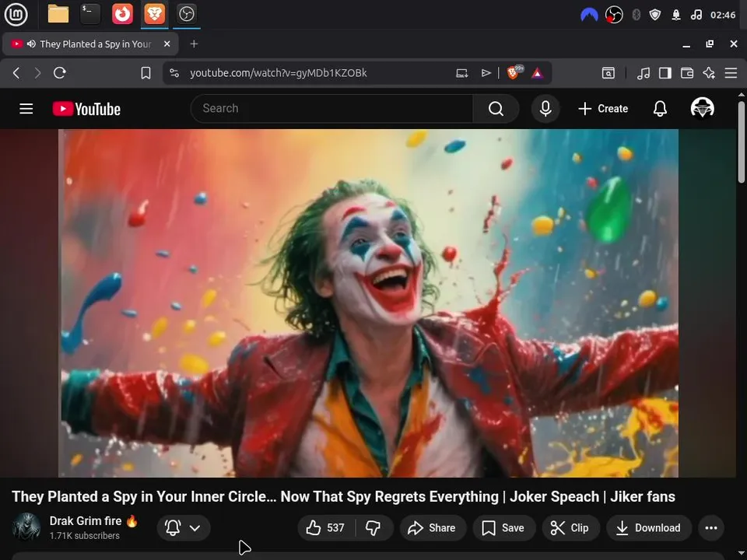The image size is (747, 560).
Task: Open the Brave Wallet icon
Action: 687,73
